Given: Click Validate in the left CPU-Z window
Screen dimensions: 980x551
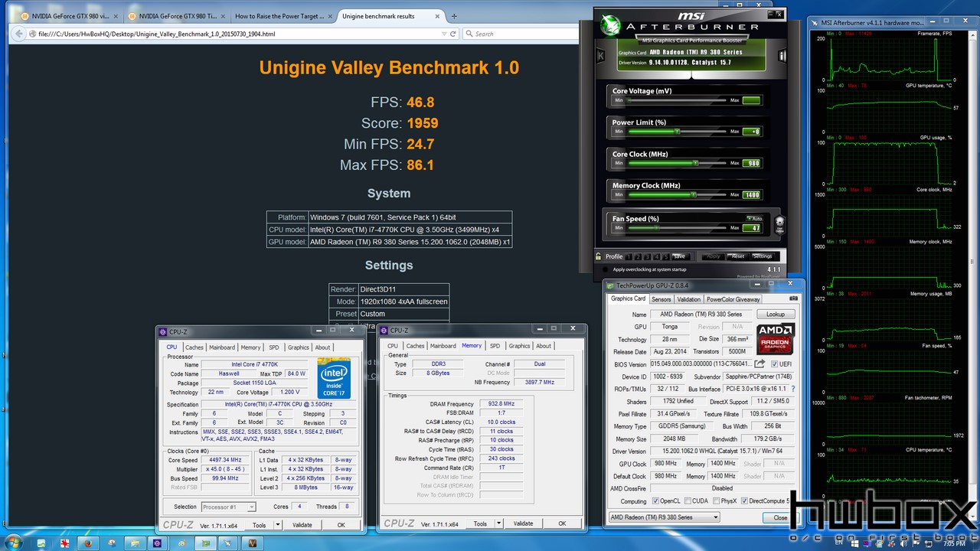Looking at the screenshot, I should pos(302,525).
